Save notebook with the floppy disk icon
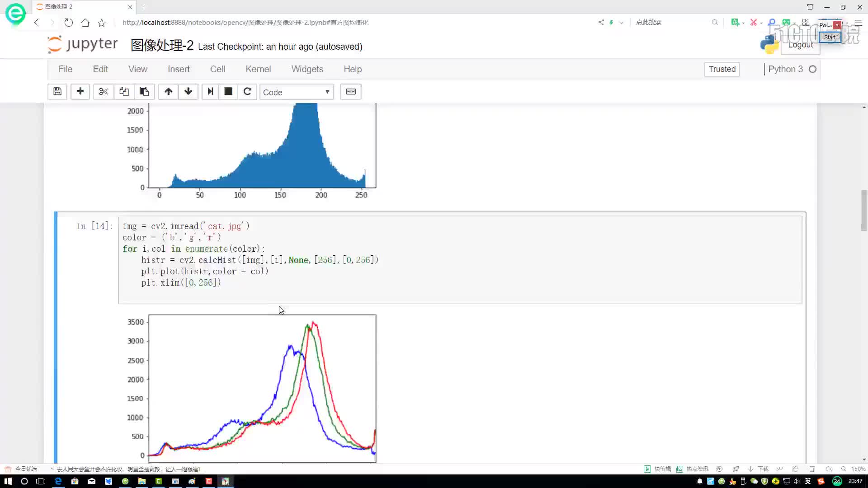Viewport: 868px width, 488px height. (x=57, y=92)
